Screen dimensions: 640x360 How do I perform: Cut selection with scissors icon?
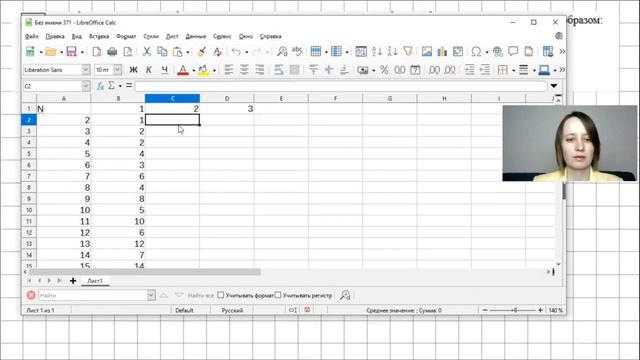(x=147, y=51)
